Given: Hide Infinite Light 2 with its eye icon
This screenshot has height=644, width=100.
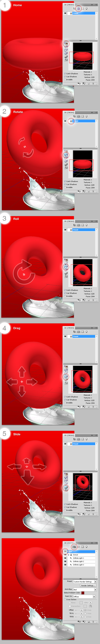Looking at the screenshot, I should [65, 561].
